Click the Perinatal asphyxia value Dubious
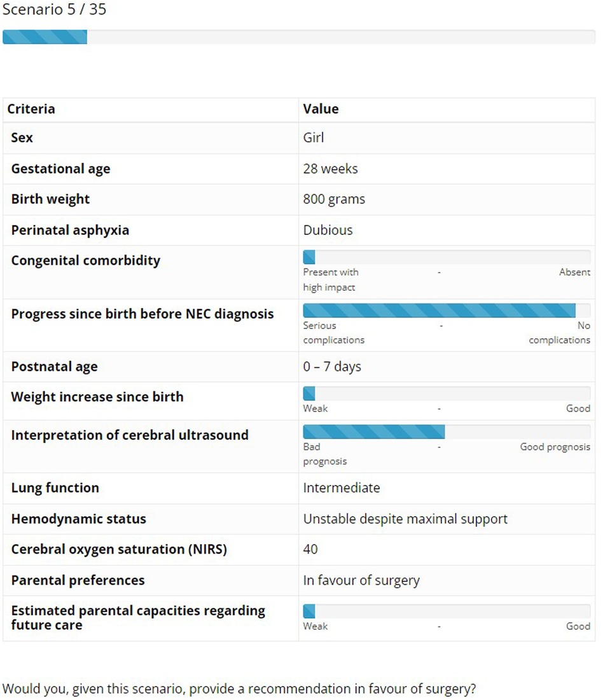 (x=328, y=230)
